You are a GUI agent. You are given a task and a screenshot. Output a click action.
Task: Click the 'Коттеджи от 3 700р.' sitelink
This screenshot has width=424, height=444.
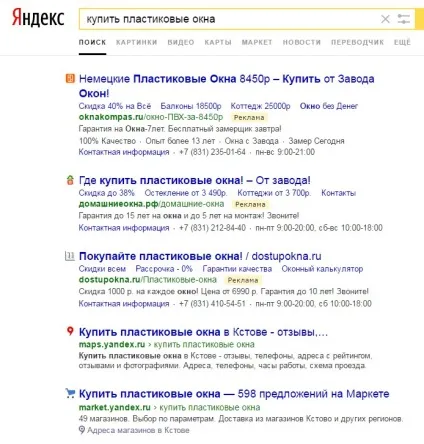pos(274,193)
